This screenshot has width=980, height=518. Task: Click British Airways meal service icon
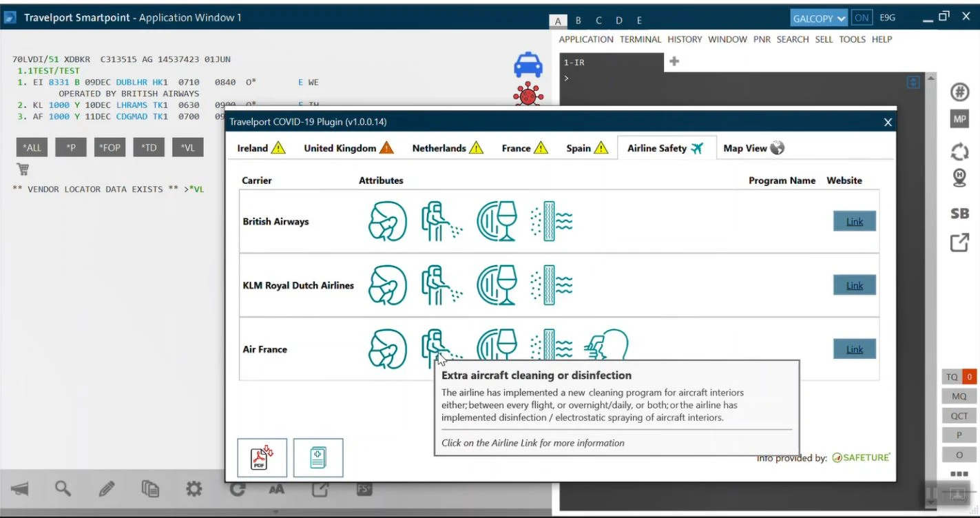[x=497, y=222]
